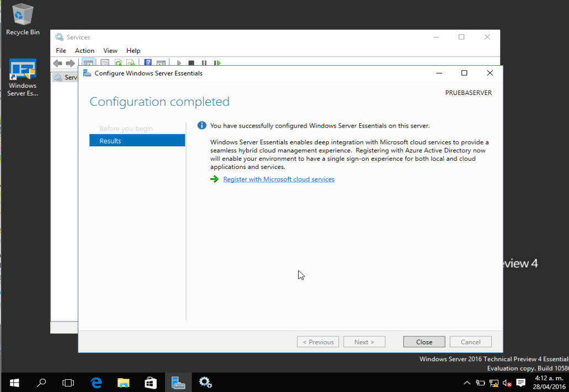Expand hidden icons in the system tray
Image resolution: width=569 pixels, height=392 pixels.
tap(466, 383)
